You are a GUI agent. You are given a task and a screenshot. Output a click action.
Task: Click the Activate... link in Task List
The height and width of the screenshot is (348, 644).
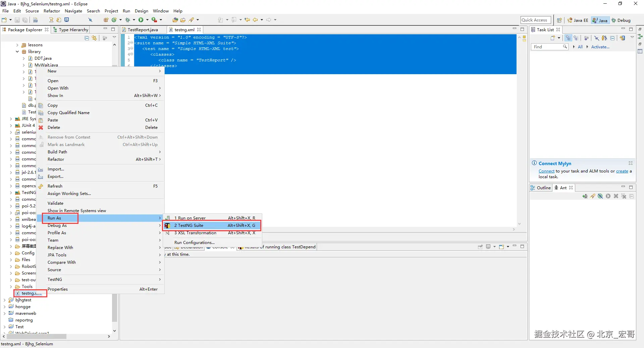point(600,47)
